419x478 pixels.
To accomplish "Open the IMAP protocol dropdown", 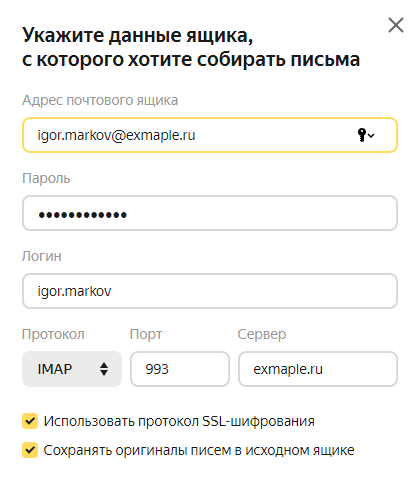I will [x=72, y=369].
